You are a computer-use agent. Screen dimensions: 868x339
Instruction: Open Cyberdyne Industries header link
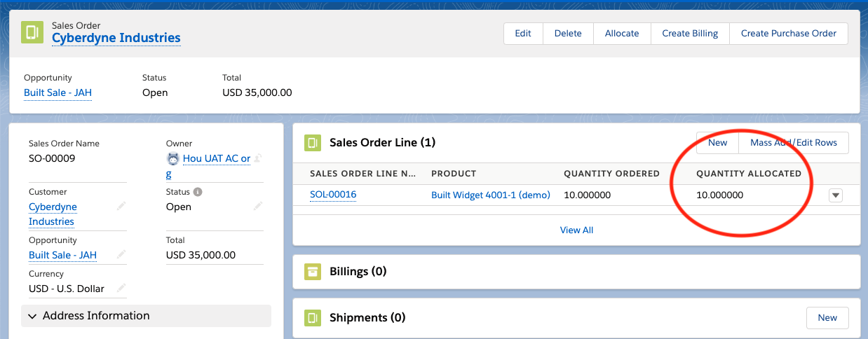coord(116,38)
